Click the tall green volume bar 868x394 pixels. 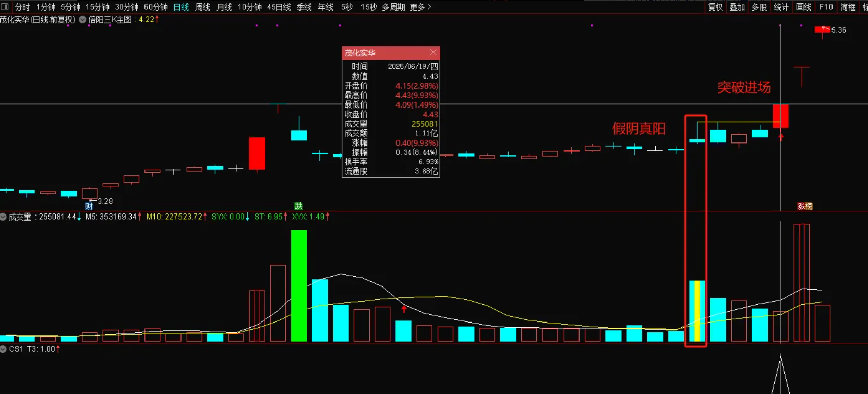click(x=299, y=285)
